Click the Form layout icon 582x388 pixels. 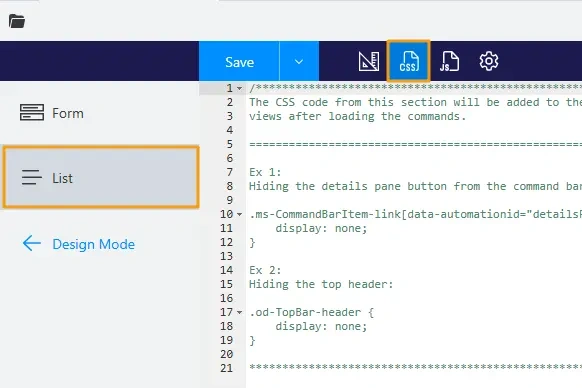(x=32, y=113)
